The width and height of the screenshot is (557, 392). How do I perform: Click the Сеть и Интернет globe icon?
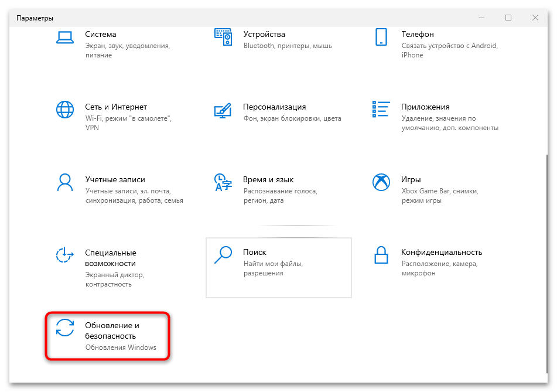point(65,110)
